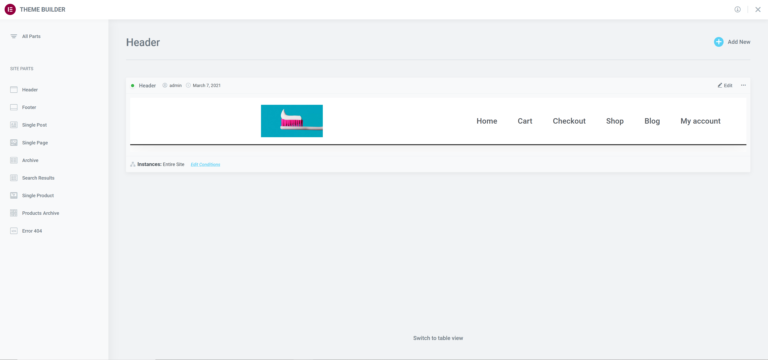
Task: Click the Edit Conditions link
Action: (205, 165)
